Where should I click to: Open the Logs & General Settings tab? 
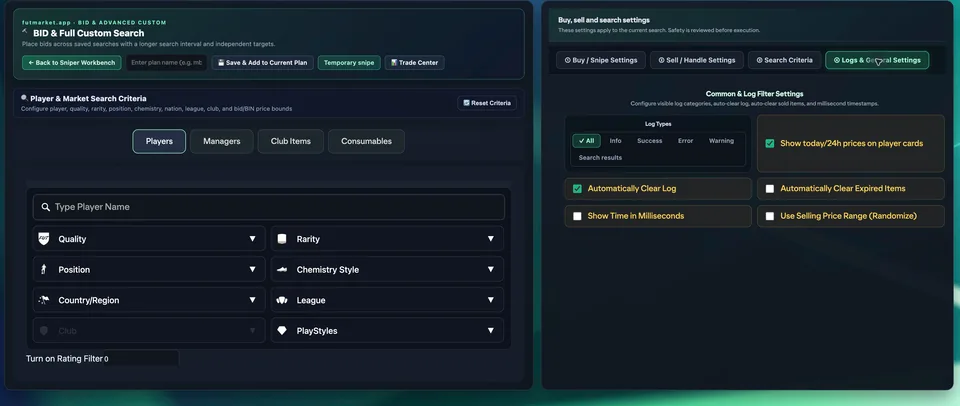click(x=877, y=60)
